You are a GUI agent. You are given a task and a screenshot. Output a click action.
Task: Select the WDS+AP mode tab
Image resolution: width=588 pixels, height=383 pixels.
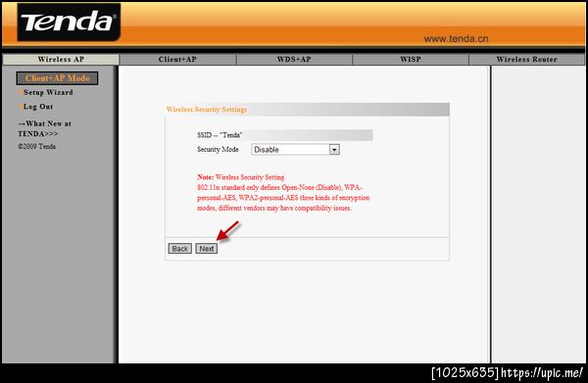pyautogui.click(x=294, y=59)
